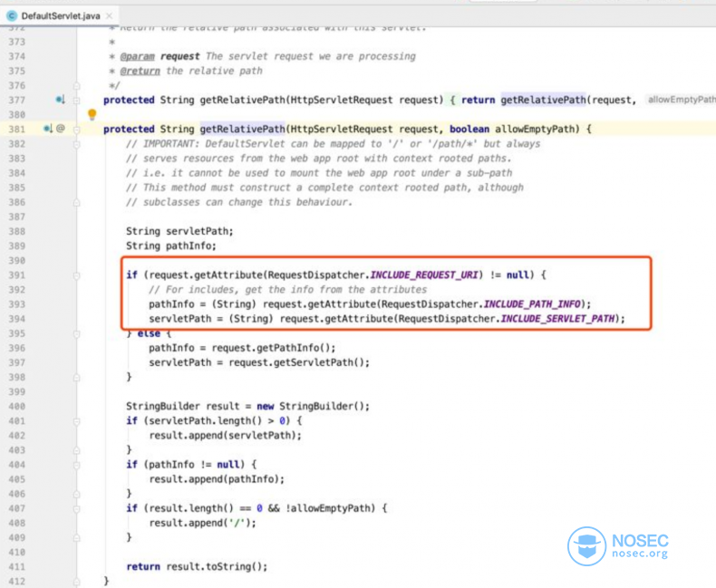The height and width of the screenshot is (588, 716).
Task: Click the @param Javadoc tag
Action: point(138,56)
